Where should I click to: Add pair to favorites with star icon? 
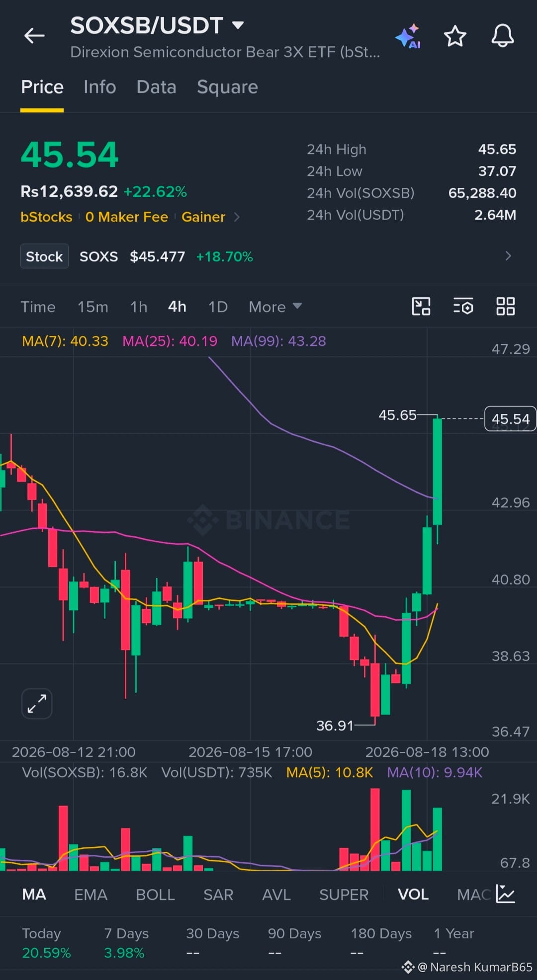pos(455,36)
